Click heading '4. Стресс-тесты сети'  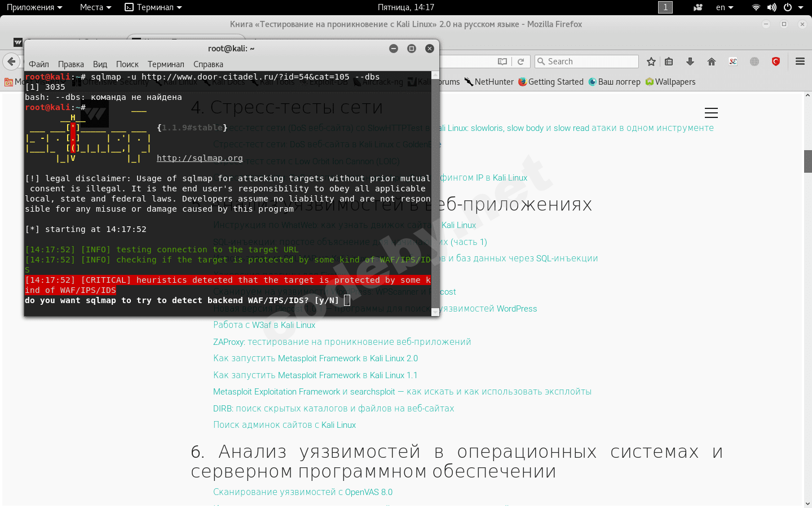[286, 107]
